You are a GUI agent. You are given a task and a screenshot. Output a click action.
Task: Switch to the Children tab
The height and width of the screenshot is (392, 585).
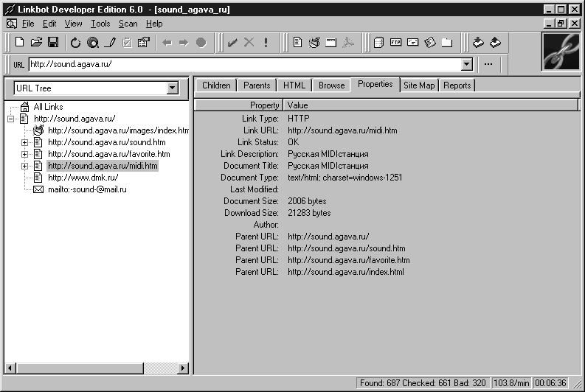(216, 85)
